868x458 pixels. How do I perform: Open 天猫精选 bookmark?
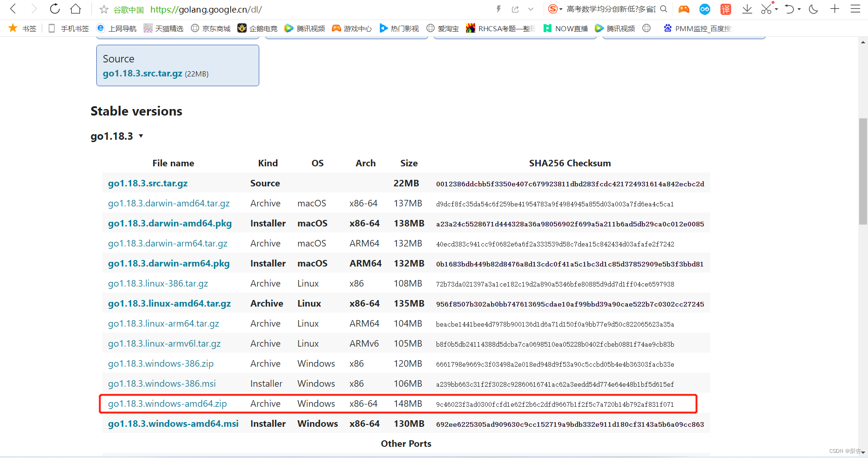(163, 28)
